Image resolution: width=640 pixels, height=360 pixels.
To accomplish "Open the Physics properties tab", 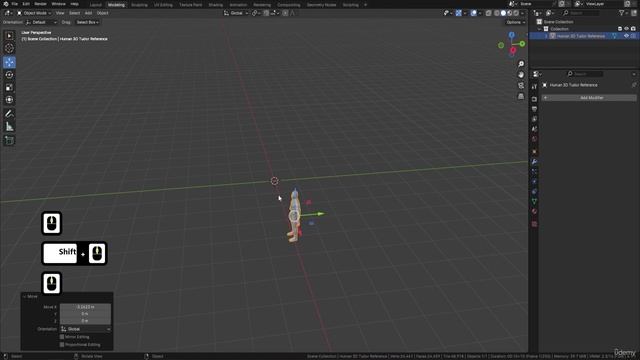I will click(534, 182).
